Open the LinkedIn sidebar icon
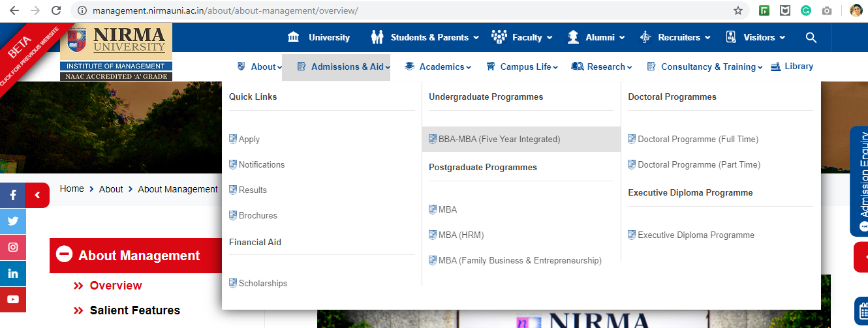Screen dimensions: 868x328 click(x=12, y=273)
